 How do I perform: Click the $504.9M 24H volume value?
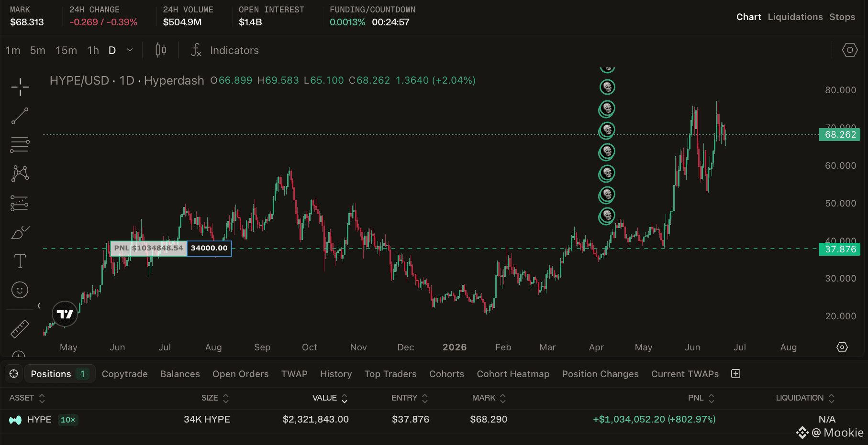(182, 22)
